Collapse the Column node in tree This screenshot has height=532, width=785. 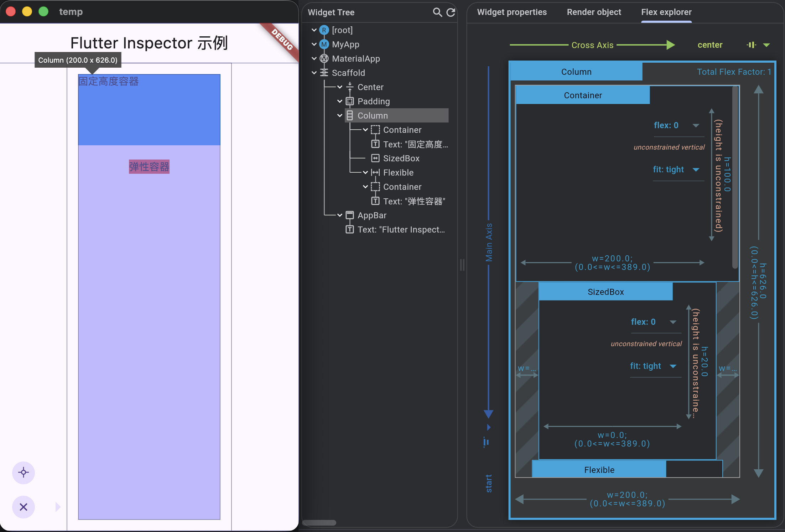[340, 116]
